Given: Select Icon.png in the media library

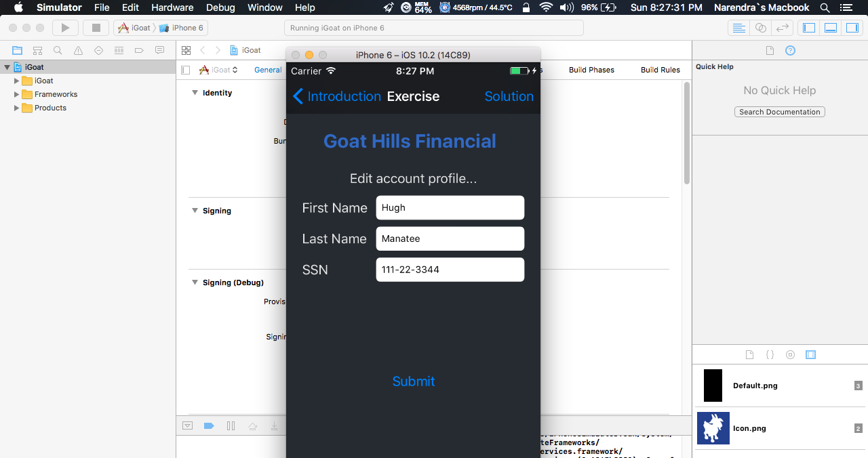Looking at the screenshot, I should point(780,428).
